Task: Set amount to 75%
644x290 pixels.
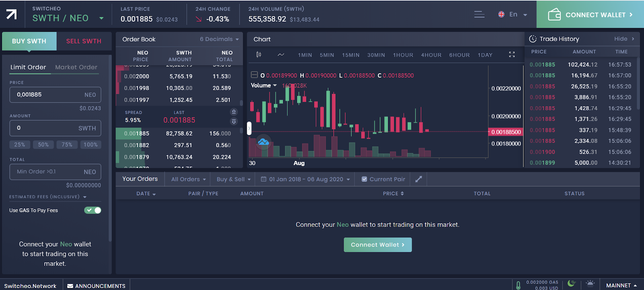Action: tap(67, 145)
